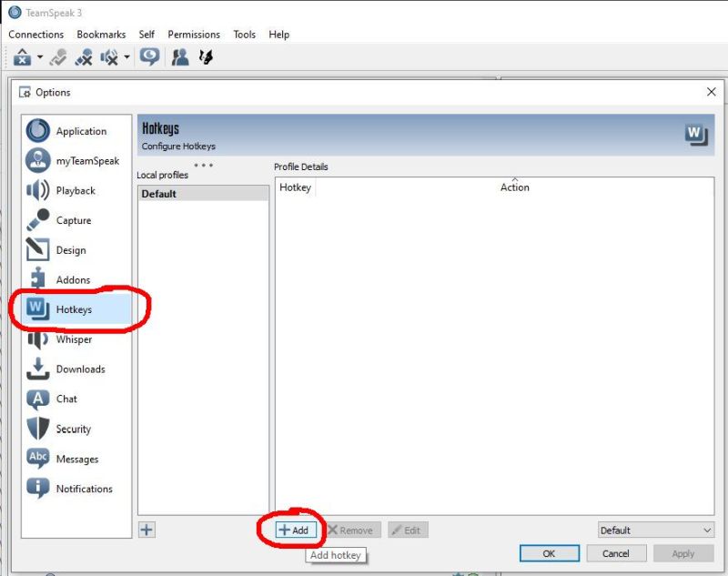
Task: Open the dropdown arrow beside mute icon
Action: (126, 57)
